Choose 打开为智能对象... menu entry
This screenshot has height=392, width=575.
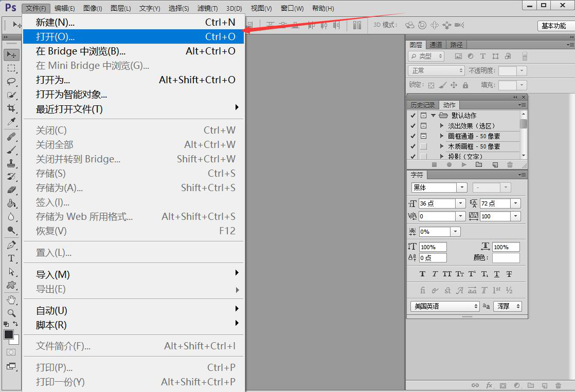tap(134, 94)
